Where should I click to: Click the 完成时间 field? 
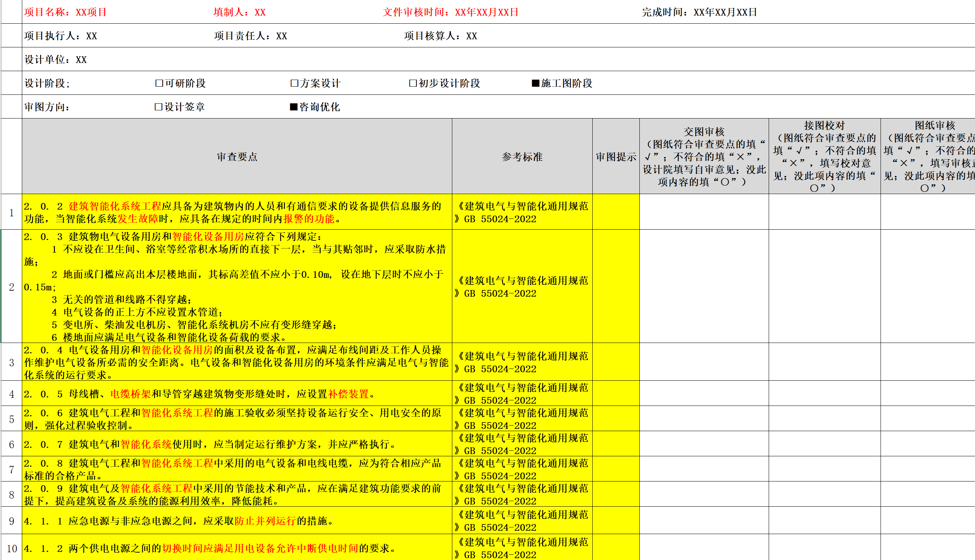[x=699, y=12]
